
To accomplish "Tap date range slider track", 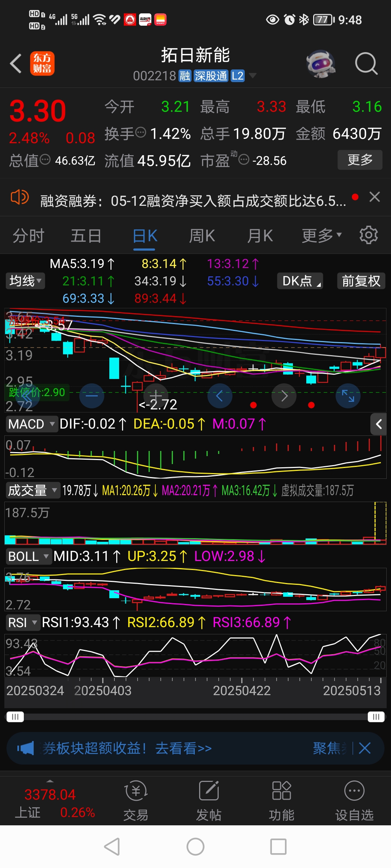I will [x=195, y=717].
